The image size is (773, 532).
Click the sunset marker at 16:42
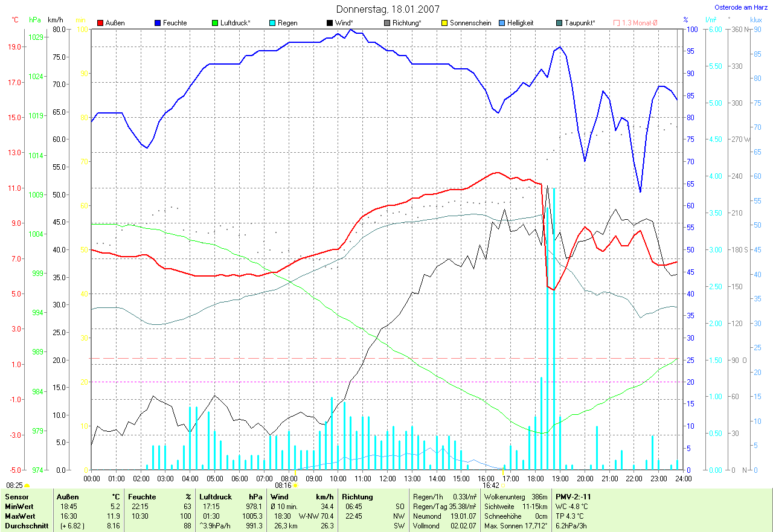pos(502,485)
